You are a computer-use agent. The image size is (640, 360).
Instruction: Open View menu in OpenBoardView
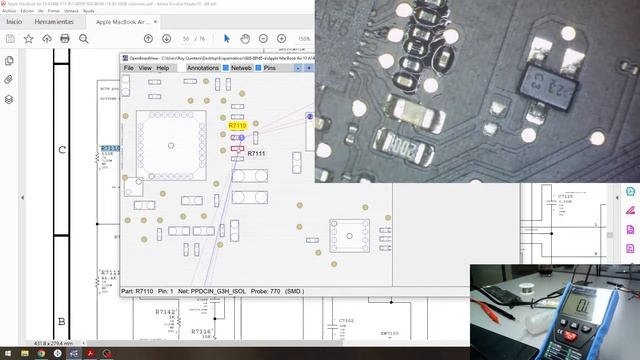coord(145,68)
